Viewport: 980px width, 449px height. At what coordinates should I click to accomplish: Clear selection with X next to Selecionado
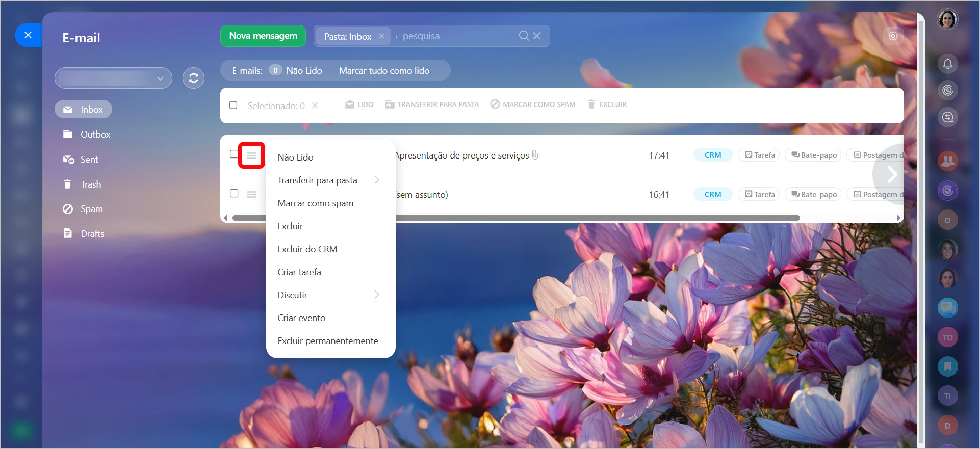(x=315, y=105)
